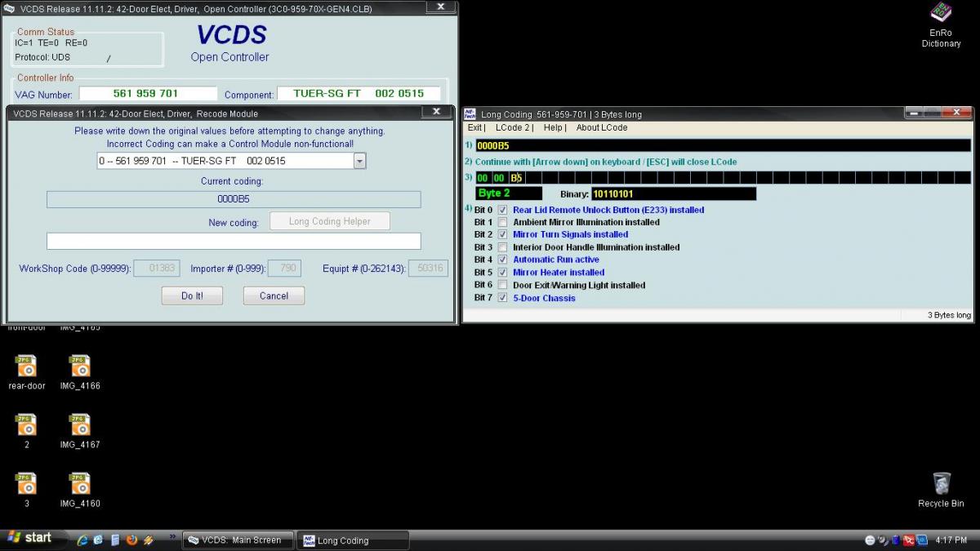
Task: Select the second 00 byte cell
Action: [x=499, y=178]
